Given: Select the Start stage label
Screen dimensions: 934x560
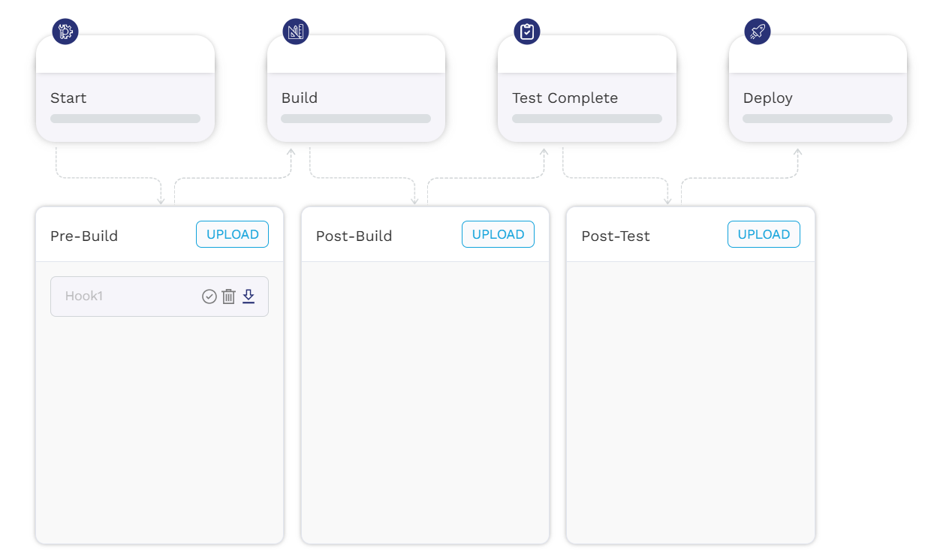Looking at the screenshot, I should pos(68,98).
